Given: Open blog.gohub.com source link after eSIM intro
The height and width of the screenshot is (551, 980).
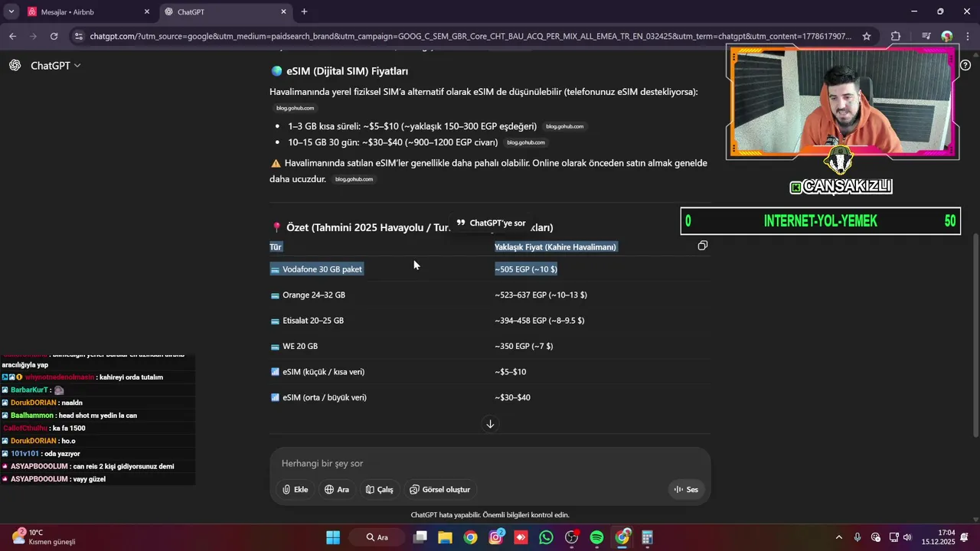Looking at the screenshot, I should pyautogui.click(x=296, y=109).
